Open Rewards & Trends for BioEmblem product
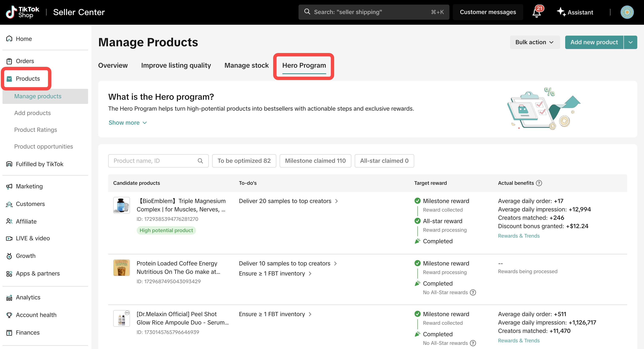Viewport: 644px width, 349px height. [518, 236]
